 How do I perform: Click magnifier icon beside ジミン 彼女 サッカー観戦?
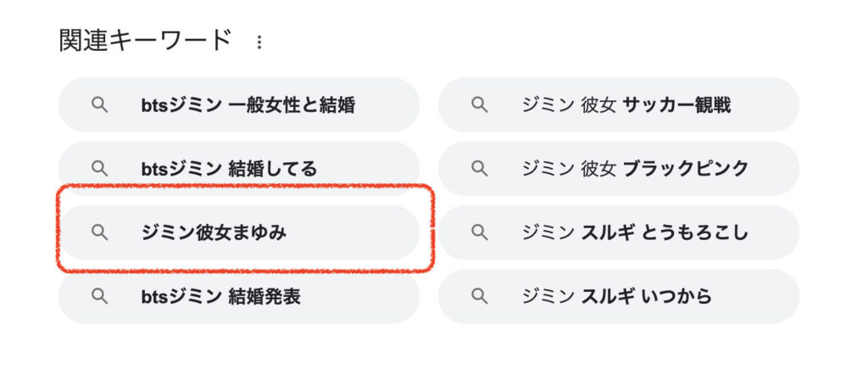[480, 105]
